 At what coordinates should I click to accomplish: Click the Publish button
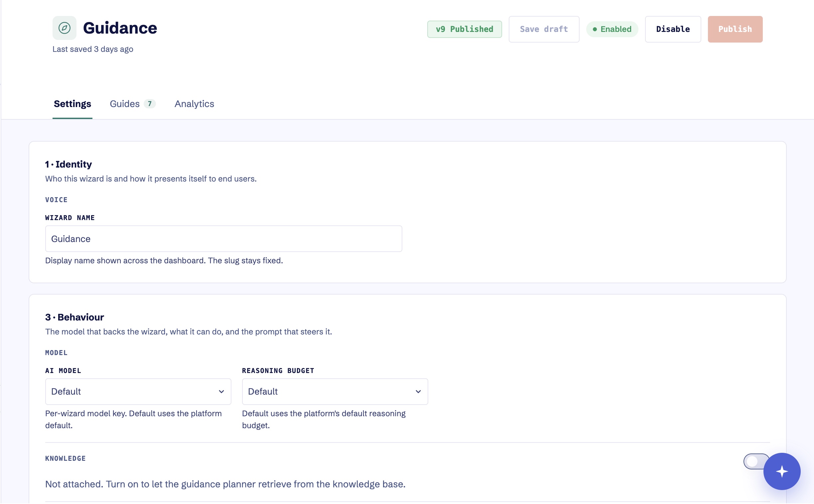(x=735, y=29)
